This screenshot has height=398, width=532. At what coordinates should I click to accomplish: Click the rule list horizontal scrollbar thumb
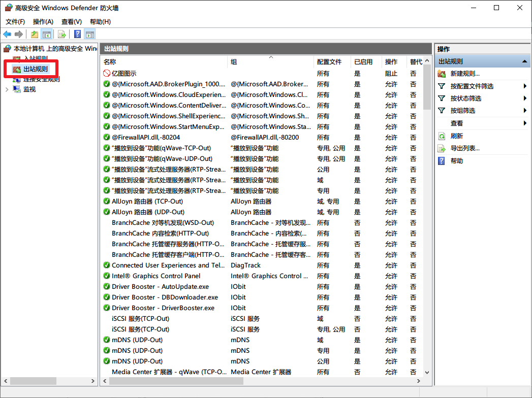pos(176,381)
